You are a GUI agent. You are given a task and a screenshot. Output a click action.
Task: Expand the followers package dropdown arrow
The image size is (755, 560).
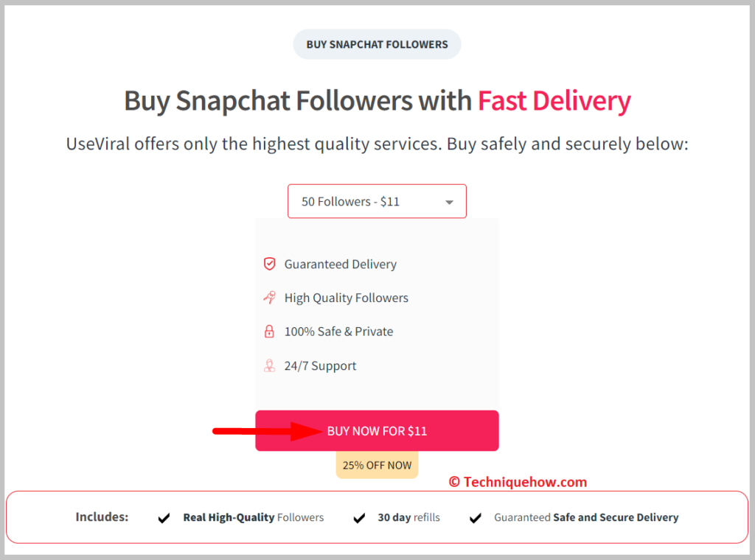tap(449, 202)
